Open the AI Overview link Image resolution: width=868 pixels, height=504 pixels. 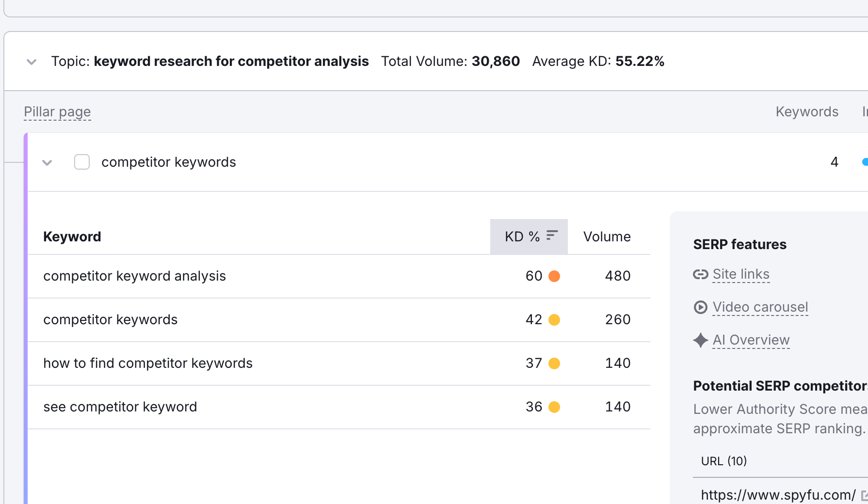(x=751, y=340)
